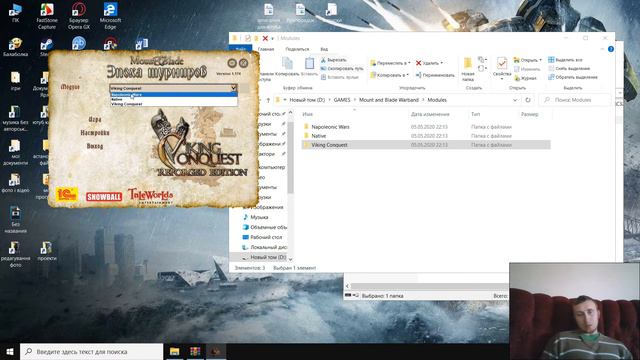Sort by the Имя column header
The image size is (640, 360).
(307, 114)
